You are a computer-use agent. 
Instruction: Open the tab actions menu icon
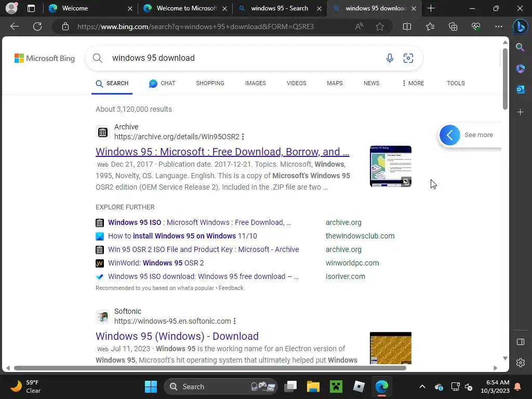click(31, 8)
